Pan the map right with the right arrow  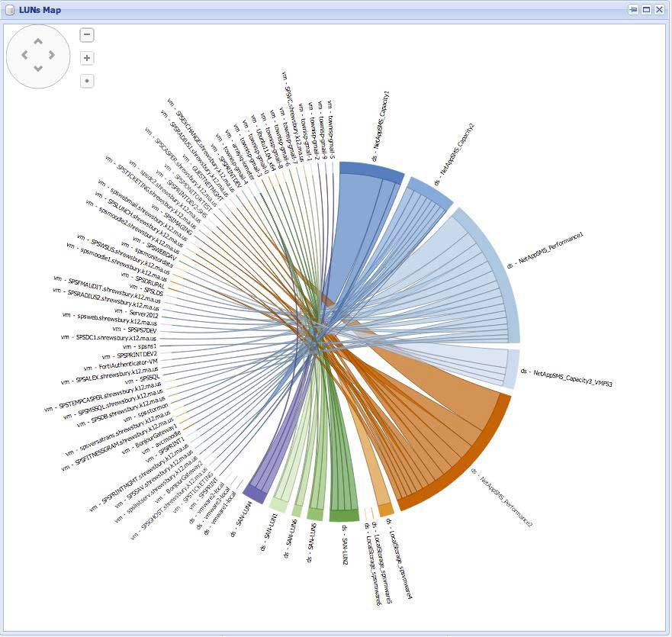pyautogui.click(x=52, y=55)
